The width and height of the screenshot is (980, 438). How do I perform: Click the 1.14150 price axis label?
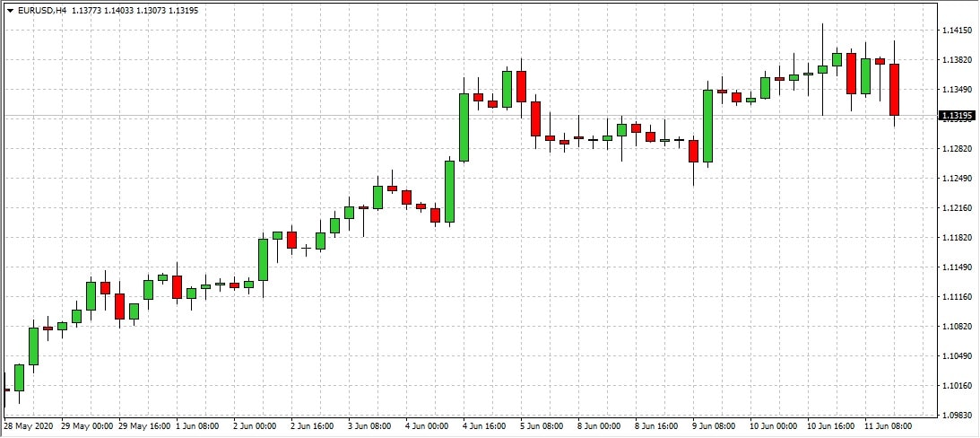pos(957,30)
